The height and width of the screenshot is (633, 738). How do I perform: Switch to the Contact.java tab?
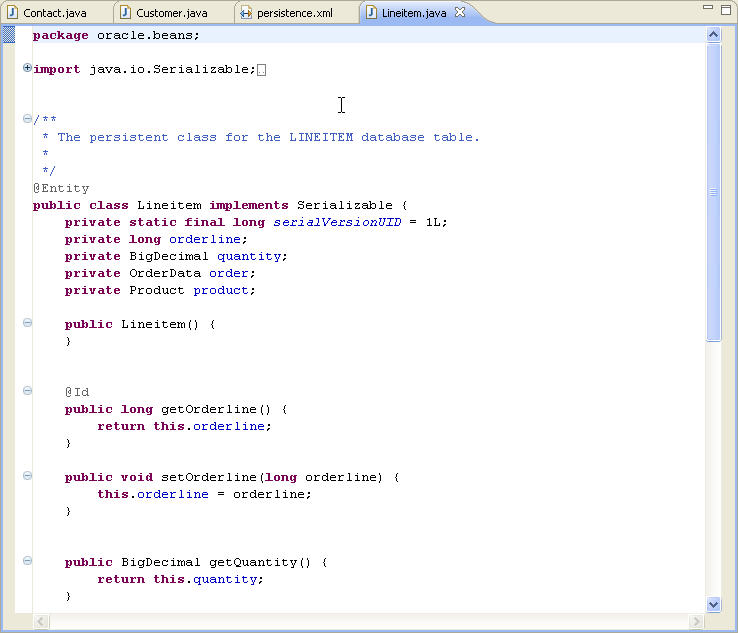[x=47, y=13]
